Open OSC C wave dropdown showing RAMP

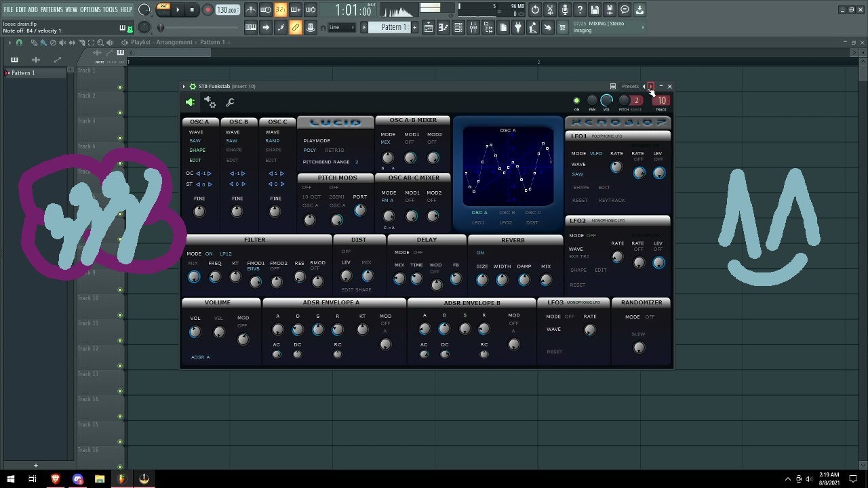pyautogui.click(x=273, y=141)
